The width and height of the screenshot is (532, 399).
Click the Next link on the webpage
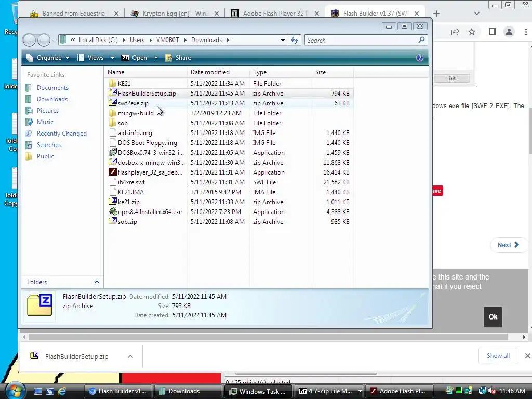click(x=508, y=245)
